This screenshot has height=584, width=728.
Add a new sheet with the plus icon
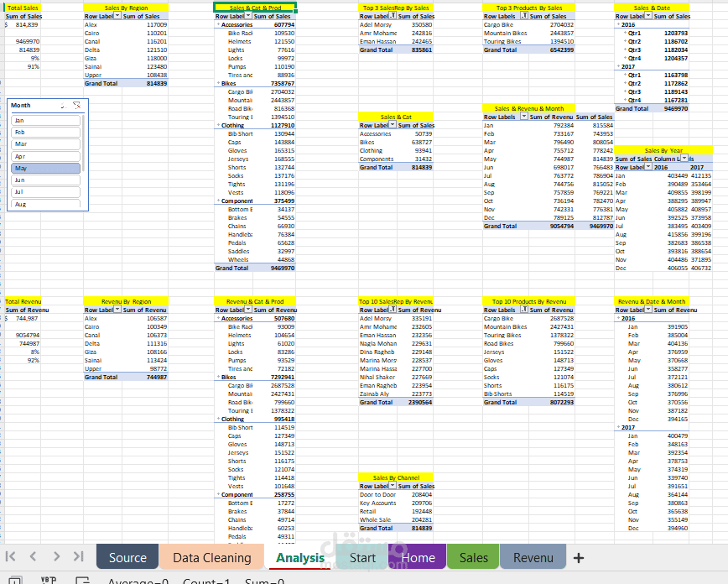(579, 557)
